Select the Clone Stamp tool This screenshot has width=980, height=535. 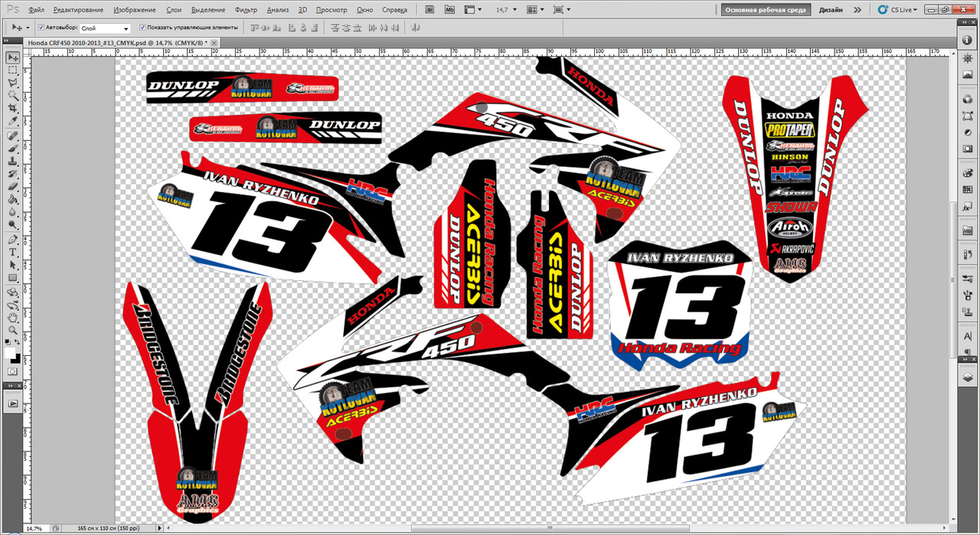pos(13,161)
